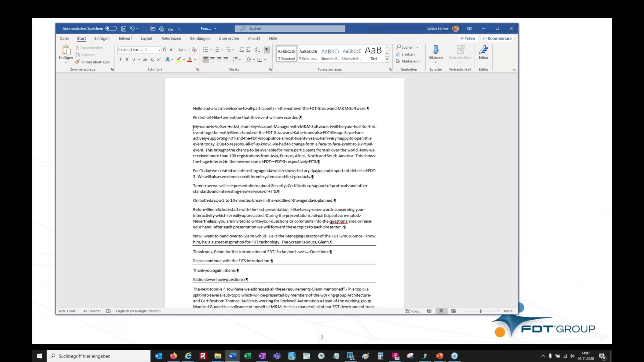Open the Einfügen ribbon tab

[102, 38]
